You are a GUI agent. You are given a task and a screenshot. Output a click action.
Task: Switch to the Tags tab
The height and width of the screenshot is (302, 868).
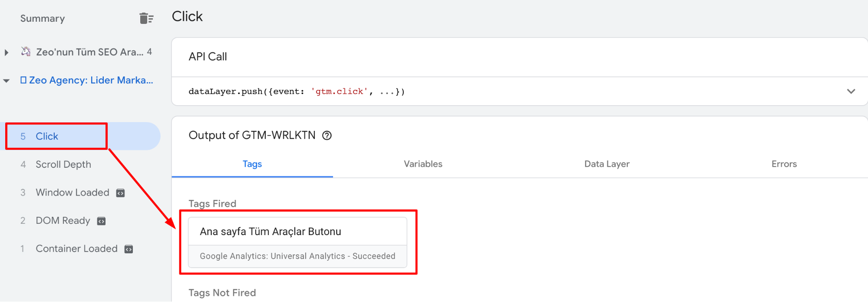252,164
